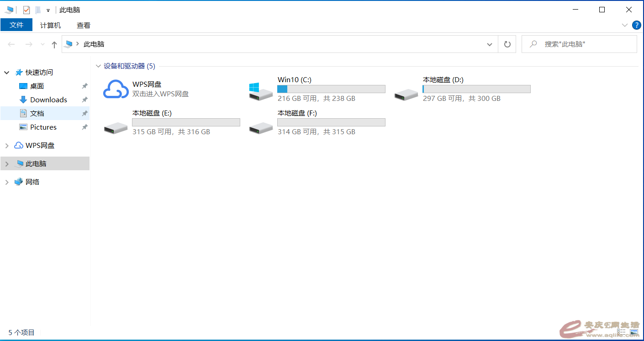Open the Win10 (C:) drive icon
The width and height of the screenshot is (644, 341).
click(260, 90)
